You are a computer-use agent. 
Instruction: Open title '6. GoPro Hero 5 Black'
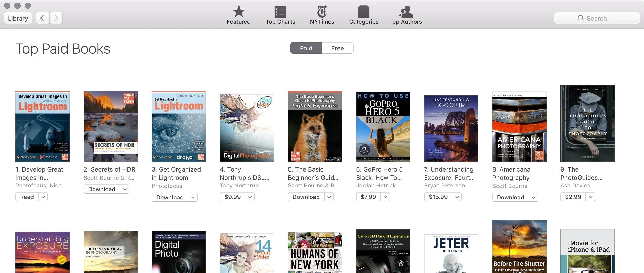(x=379, y=174)
